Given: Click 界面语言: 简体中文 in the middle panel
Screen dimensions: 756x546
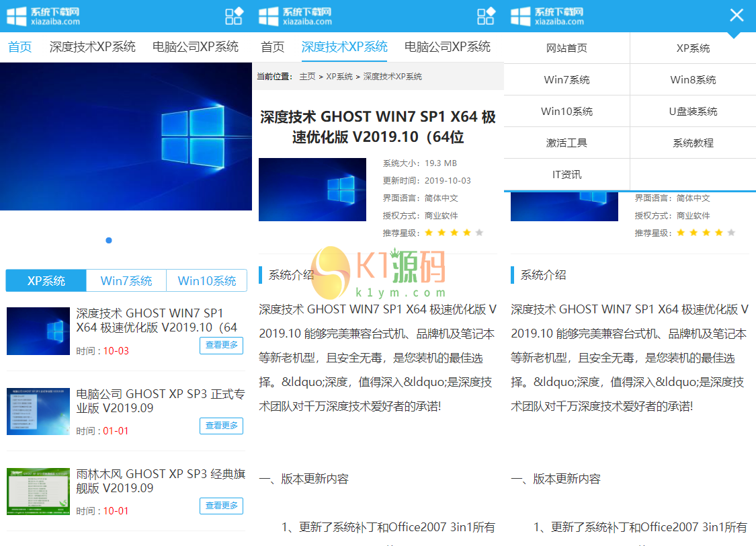Looking at the screenshot, I should click(421, 198).
